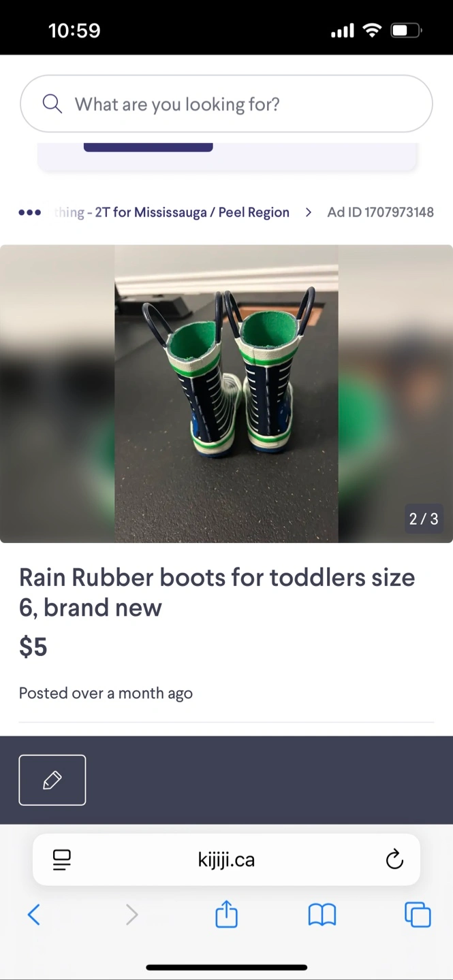Viewport: 453px width, 980px height.
Task: Expand the breadcrumb ellipsis dots
Action: click(30, 212)
